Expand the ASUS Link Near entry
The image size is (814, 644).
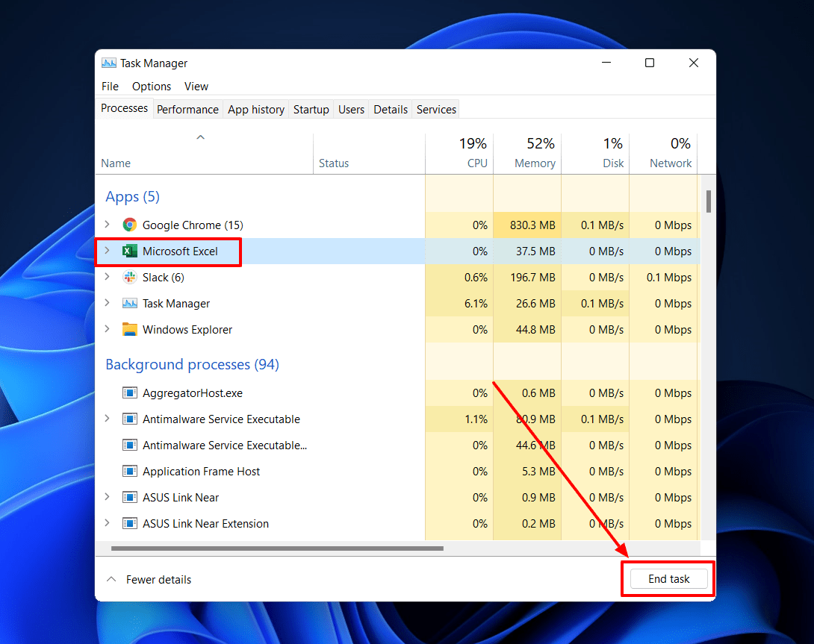[x=107, y=497]
